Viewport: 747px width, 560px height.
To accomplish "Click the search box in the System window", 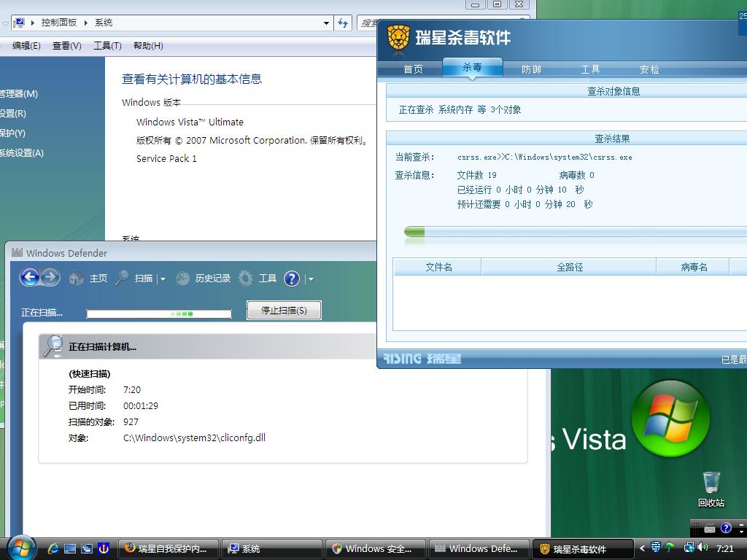I will [368, 23].
